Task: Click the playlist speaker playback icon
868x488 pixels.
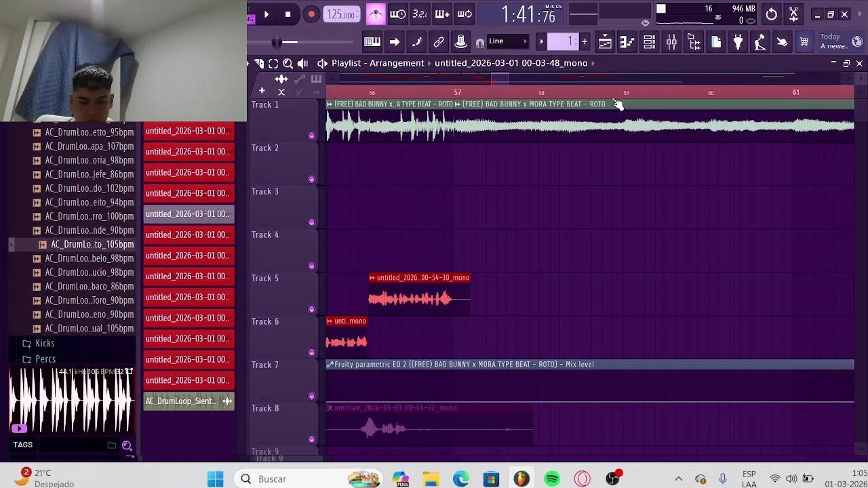Action: coord(302,63)
